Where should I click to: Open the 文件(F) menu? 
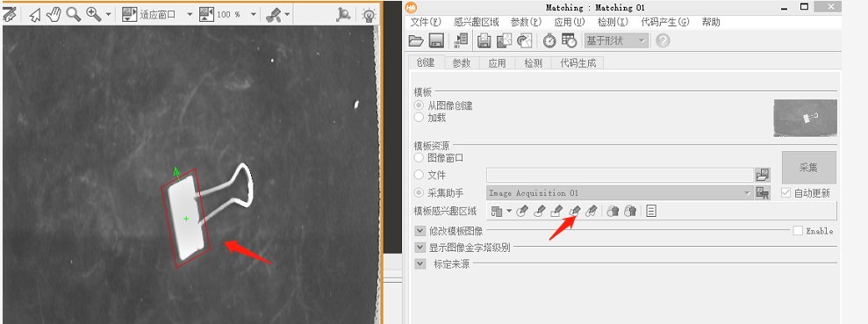click(x=427, y=22)
